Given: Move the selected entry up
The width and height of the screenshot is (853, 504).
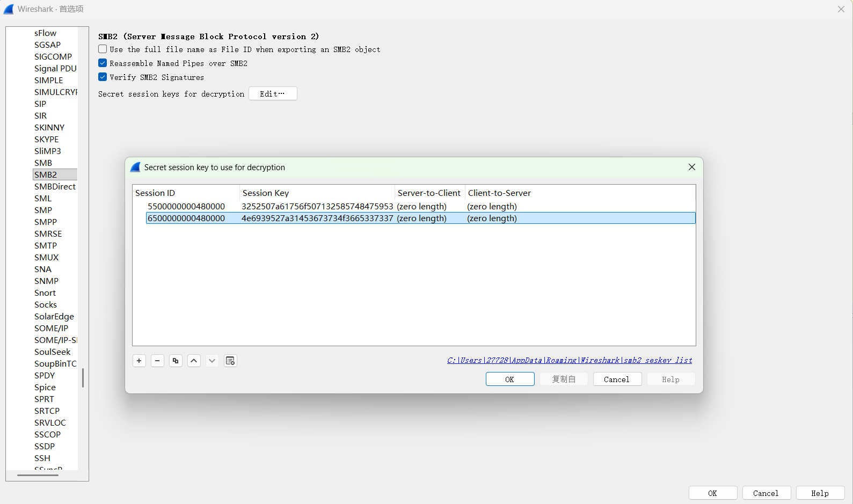Looking at the screenshot, I should [194, 361].
